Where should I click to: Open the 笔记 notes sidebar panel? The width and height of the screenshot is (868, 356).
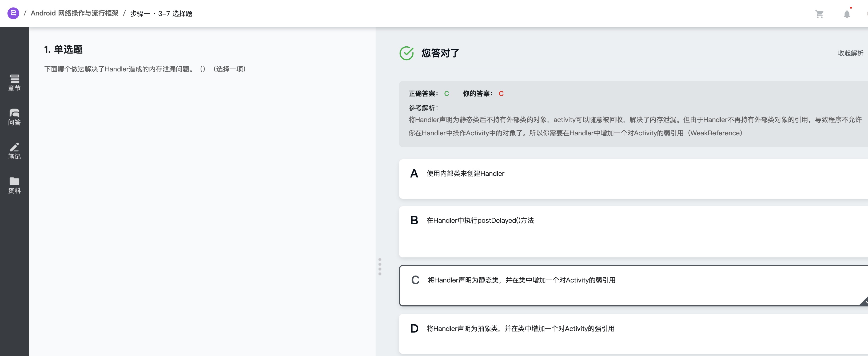coord(14,151)
